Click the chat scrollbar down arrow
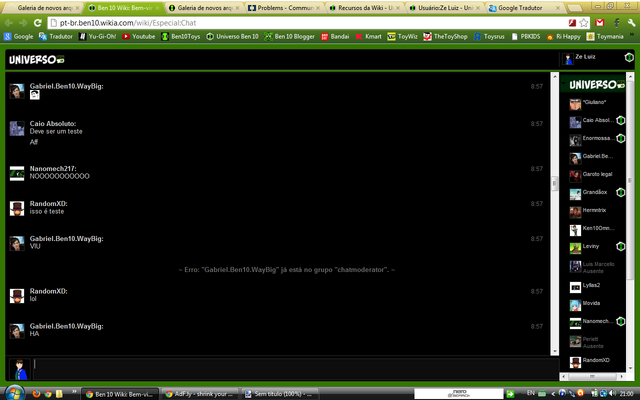640x400 pixels. point(554,351)
